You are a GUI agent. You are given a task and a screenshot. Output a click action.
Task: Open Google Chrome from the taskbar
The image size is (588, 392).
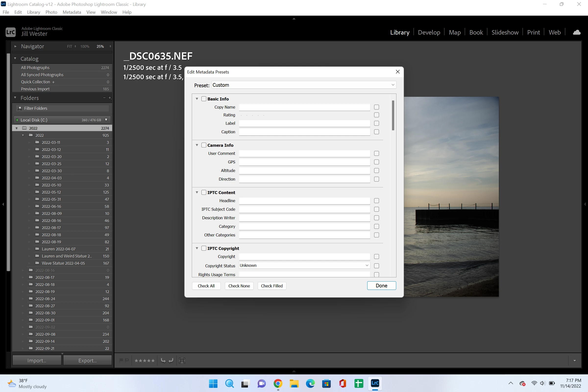point(278,383)
